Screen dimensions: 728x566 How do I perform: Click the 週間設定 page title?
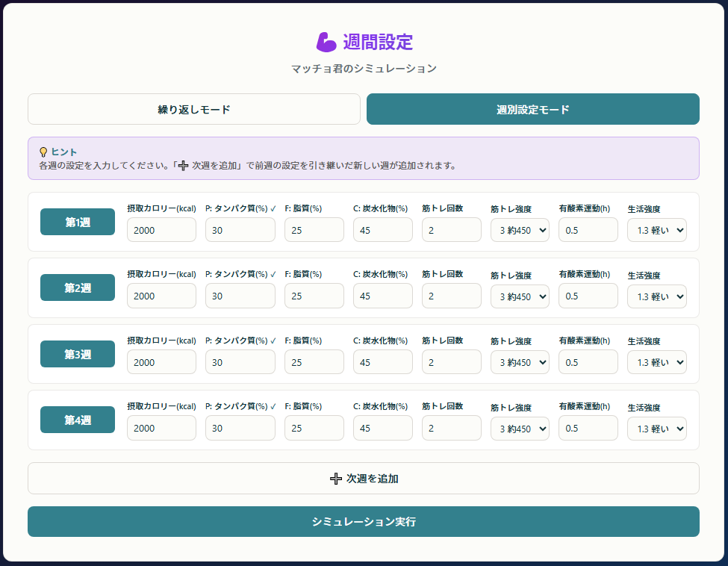tap(378, 43)
